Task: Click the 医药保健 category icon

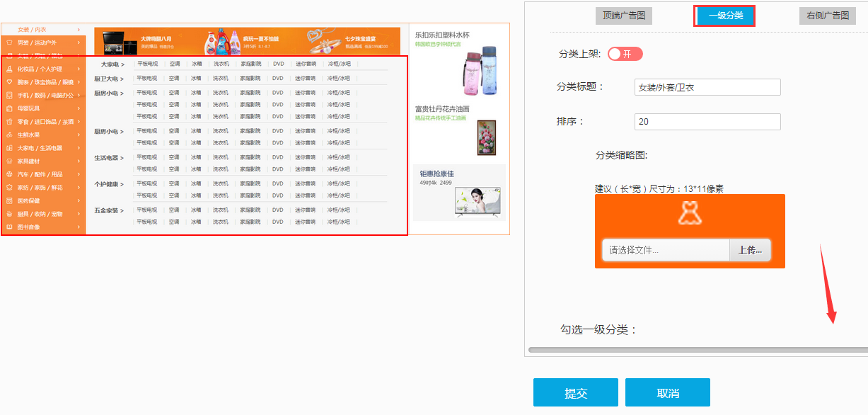Action: coord(9,200)
